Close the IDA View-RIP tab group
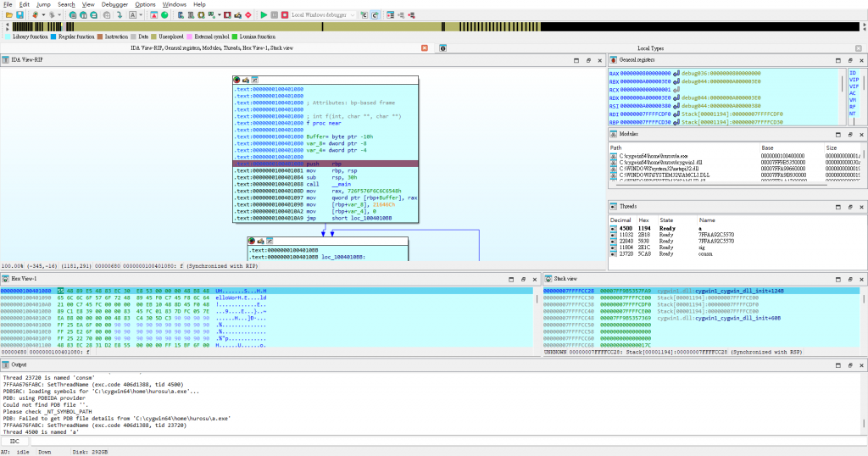The width and height of the screenshot is (868, 456). [425, 48]
